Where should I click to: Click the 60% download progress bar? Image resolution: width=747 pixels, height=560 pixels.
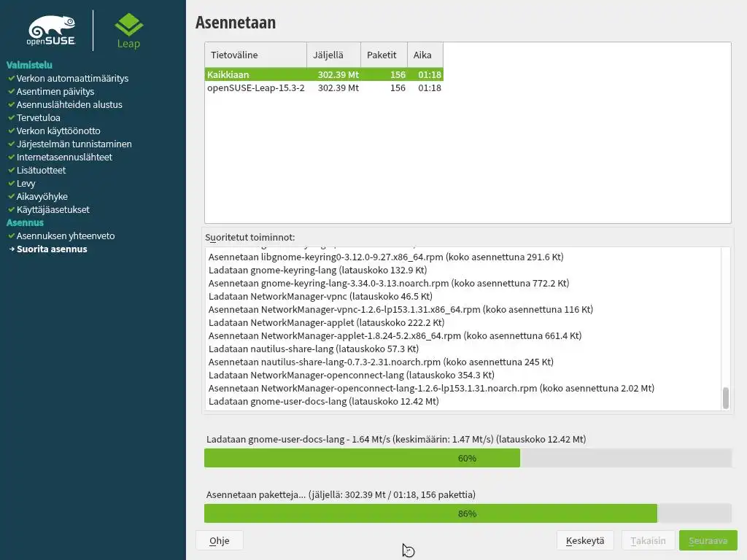pos(468,458)
